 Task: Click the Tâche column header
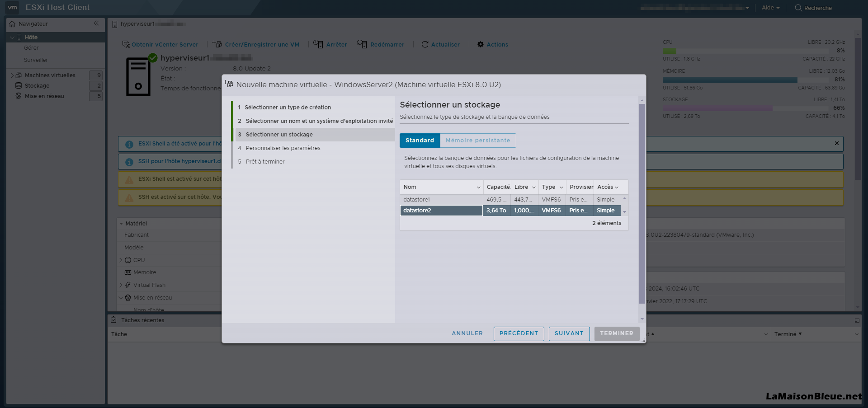pos(119,334)
